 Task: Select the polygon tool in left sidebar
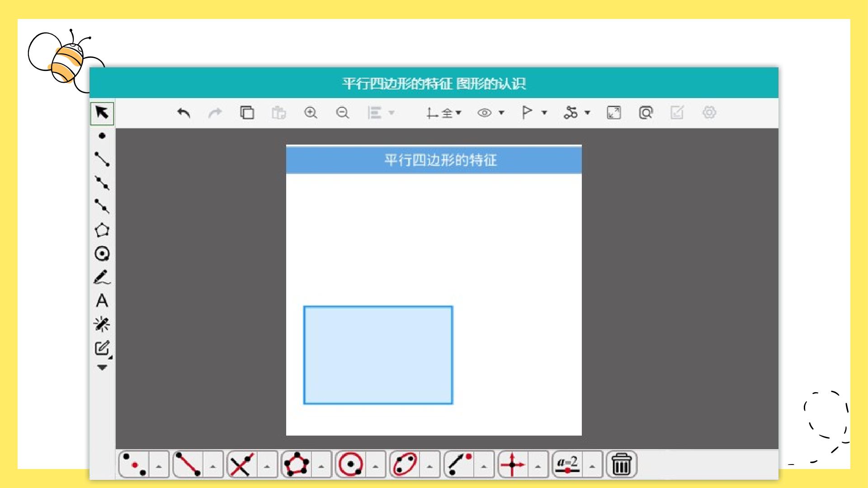[x=102, y=230]
